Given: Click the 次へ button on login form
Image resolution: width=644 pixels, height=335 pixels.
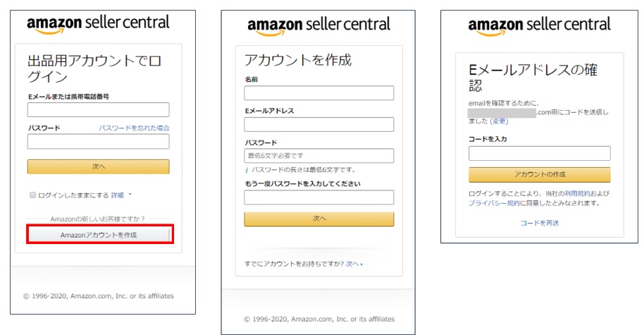Looking at the screenshot, I should coord(98,166).
